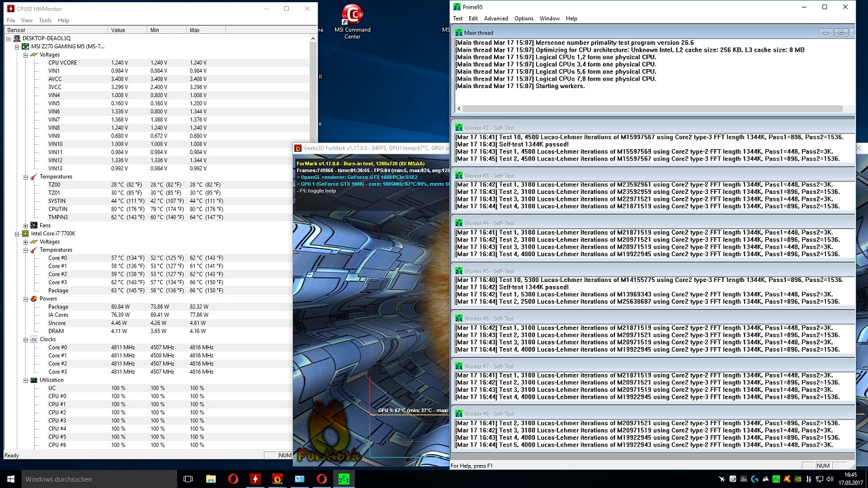This screenshot has width=868, height=488.
Task: Open HWMonitor Tools menu
Action: (x=45, y=20)
